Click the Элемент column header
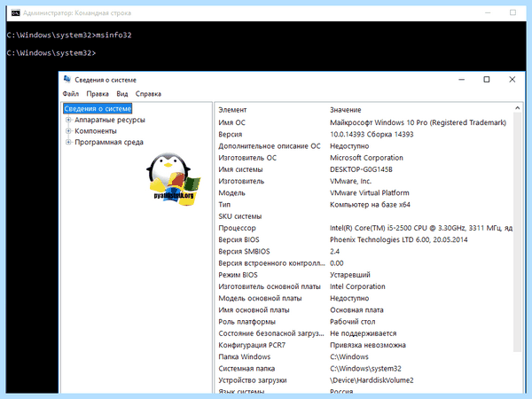Viewport: 532px width, 399px height. [x=232, y=110]
